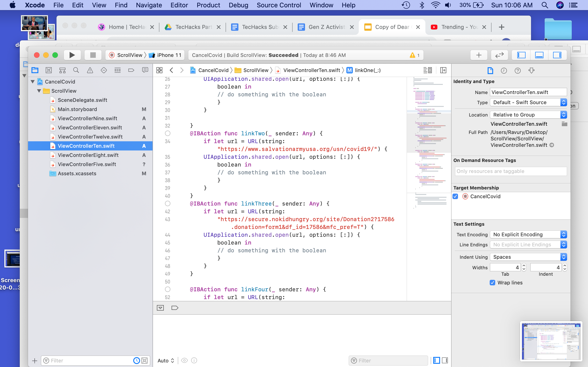The height and width of the screenshot is (367, 588).
Task: Show the Breakpoint navigator icon
Action: [131, 70]
